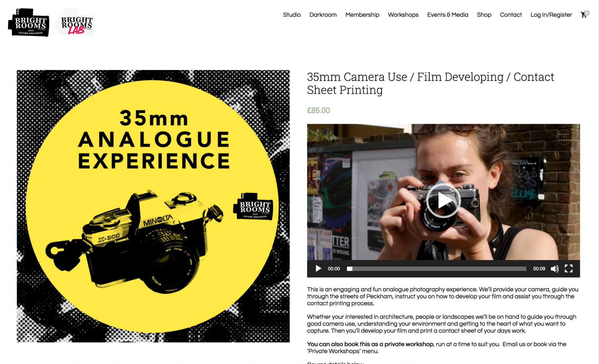
Task: Open the Darkroom menu item
Action: tap(323, 15)
